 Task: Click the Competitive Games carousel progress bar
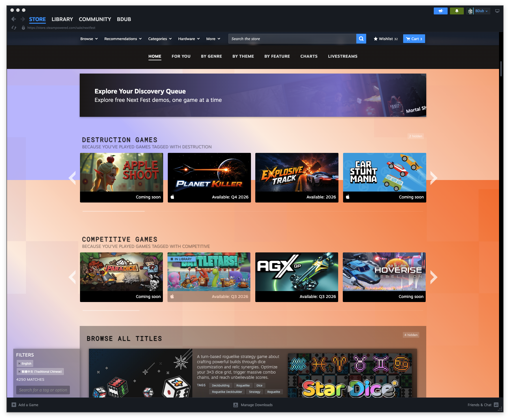[253, 310]
